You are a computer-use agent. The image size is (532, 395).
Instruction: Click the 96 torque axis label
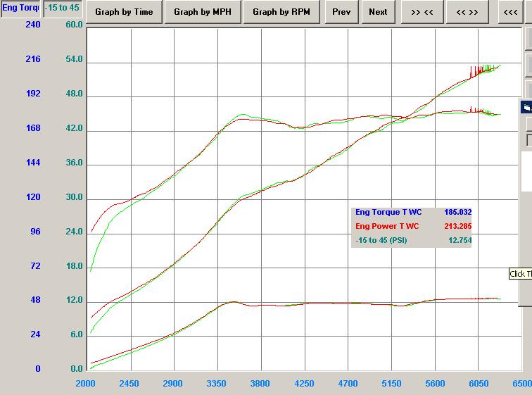(x=35, y=232)
